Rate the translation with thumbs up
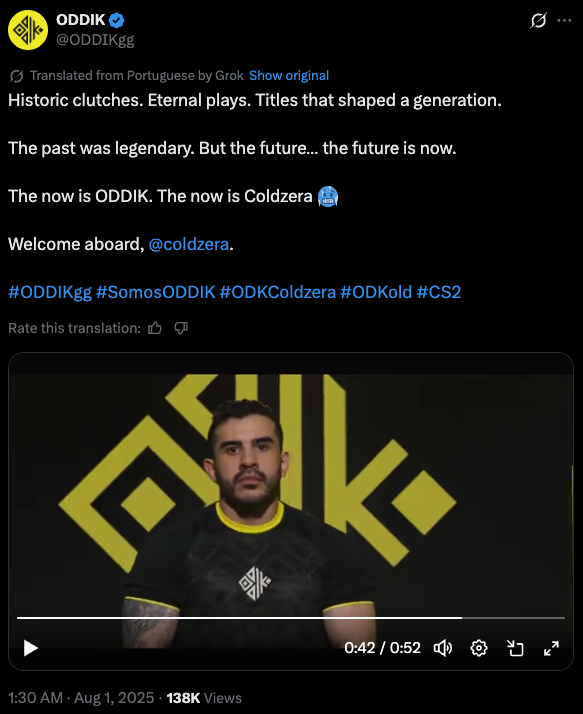The width and height of the screenshot is (583, 714). click(155, 328)
